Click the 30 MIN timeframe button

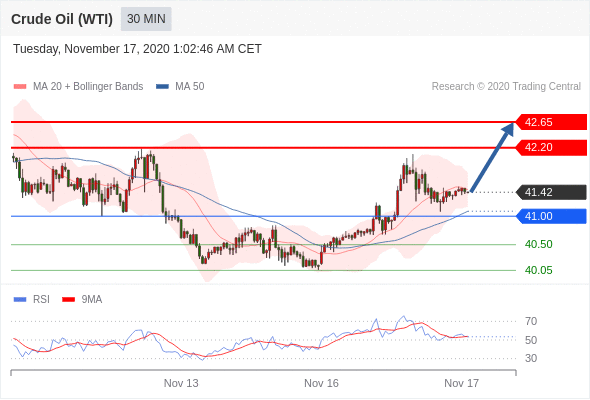(x=146, y=19)
